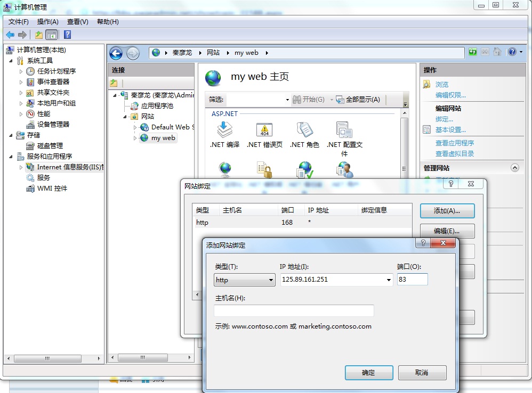Click the 主机名 input field

click(294, 311)
